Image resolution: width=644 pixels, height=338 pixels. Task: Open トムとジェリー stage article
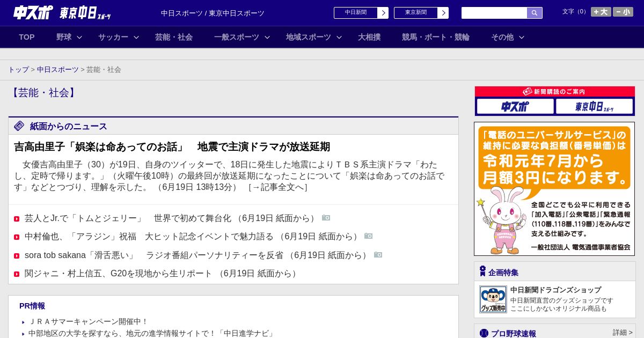pos(171,218)
